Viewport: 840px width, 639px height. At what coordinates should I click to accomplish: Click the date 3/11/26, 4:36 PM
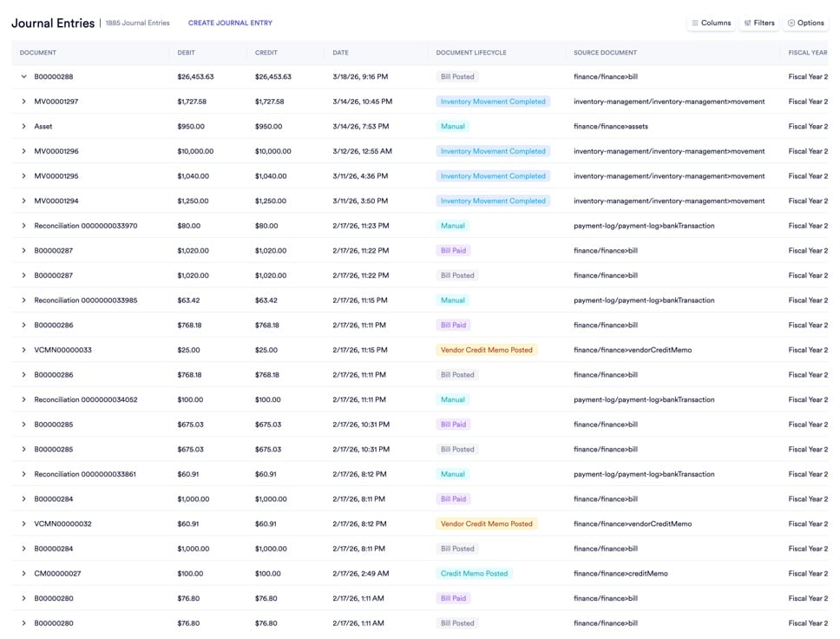click(x=360, y=176)
